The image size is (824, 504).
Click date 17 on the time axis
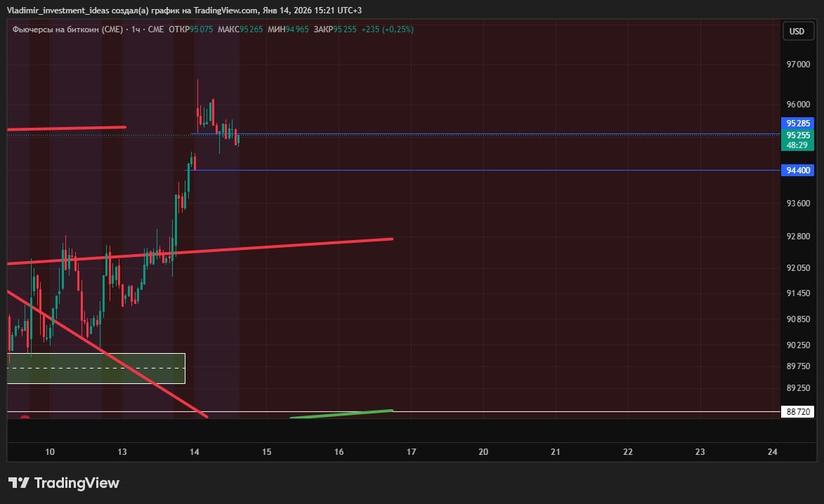411,451
